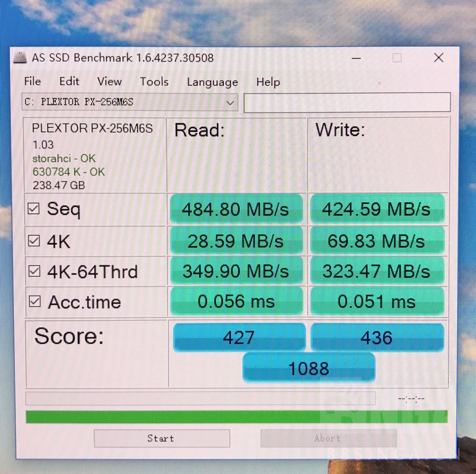The width and height of the screenshot is (476, 474).
Task: Click the elapsed time indicator --:--:--
Action: (x=411, y=399)
